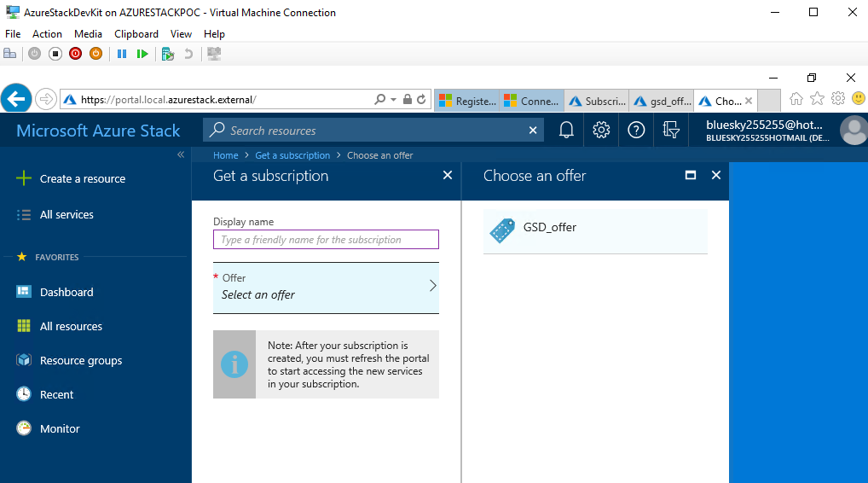The height and width of the screenshot is (483, 868).
Task: Open the bluesky255255 account menu
Action: pos(767,131)
